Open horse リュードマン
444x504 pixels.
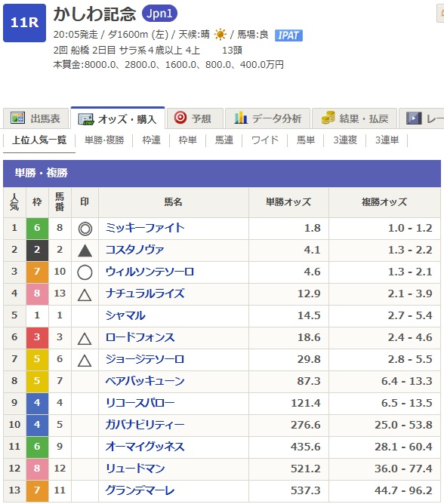(135, 469)
